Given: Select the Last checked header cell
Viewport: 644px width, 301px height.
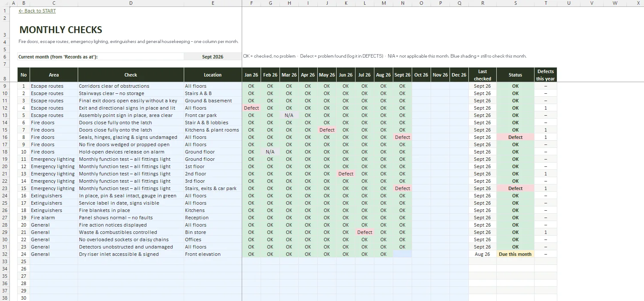Looking at the screenshot, I should point(483,75).
